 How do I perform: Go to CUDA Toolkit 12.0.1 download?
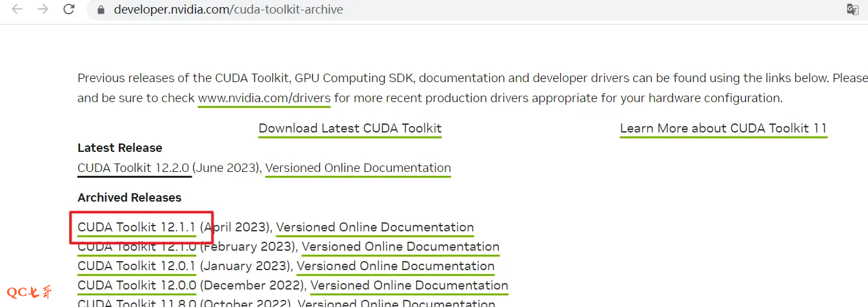pos(136,266)
